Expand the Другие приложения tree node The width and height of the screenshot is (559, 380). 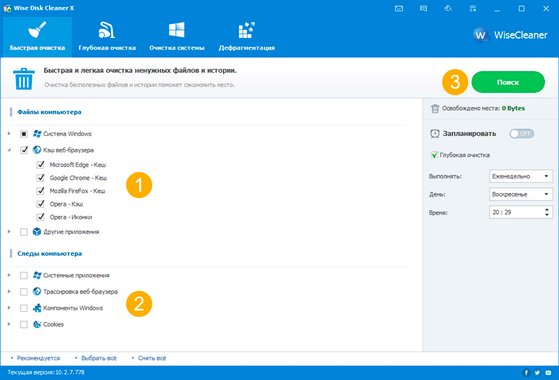(x=9, y=232)
